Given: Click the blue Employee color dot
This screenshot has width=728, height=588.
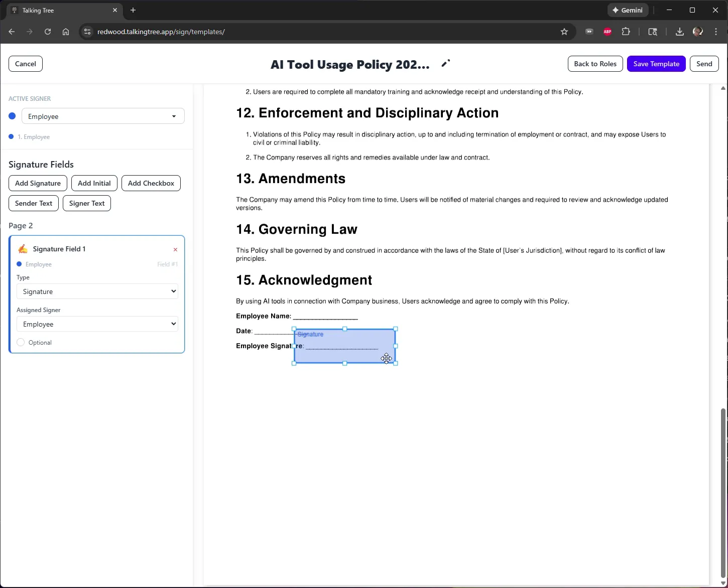Looking at the screenshot, I should tap(12, 116).
